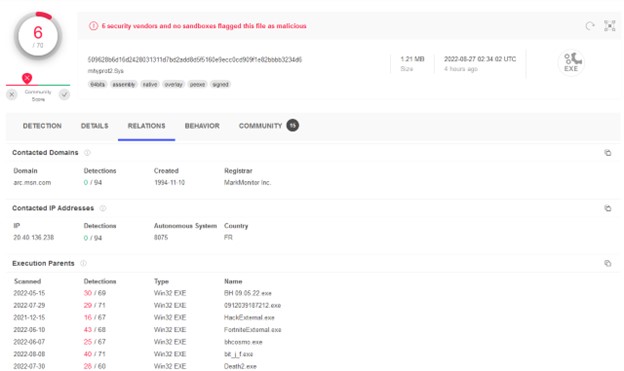The width and height of the screenshot is (624, 371).
Task: Copy Execution Parents list
Action: [x=608, y=263]
